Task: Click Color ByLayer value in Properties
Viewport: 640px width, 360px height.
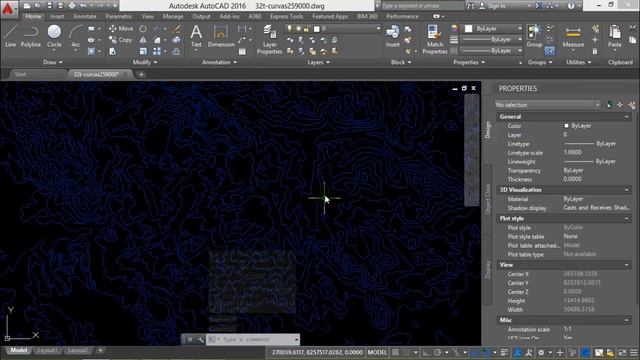Action: click(x=581, y=126)
